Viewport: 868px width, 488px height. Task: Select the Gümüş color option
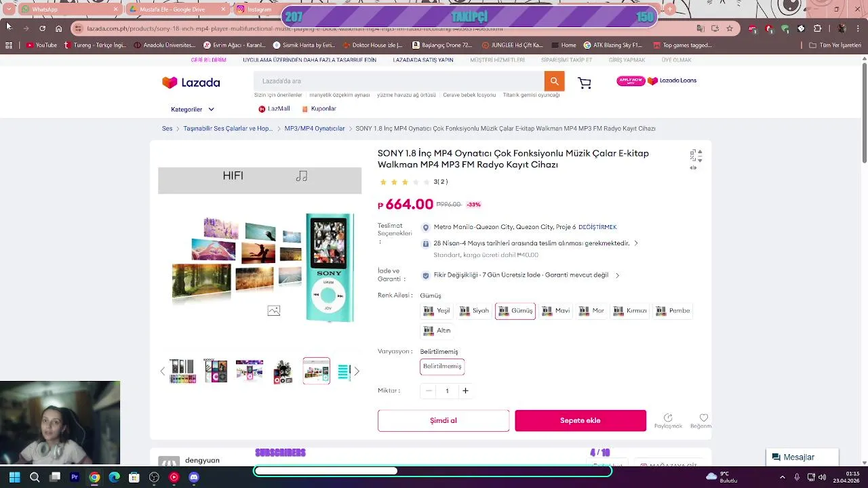pos(515,310)
